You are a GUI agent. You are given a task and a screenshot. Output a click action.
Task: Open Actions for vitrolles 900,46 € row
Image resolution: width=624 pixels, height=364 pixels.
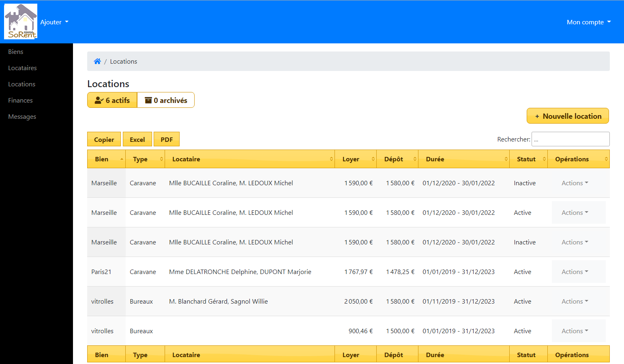(x=575, y=331)
